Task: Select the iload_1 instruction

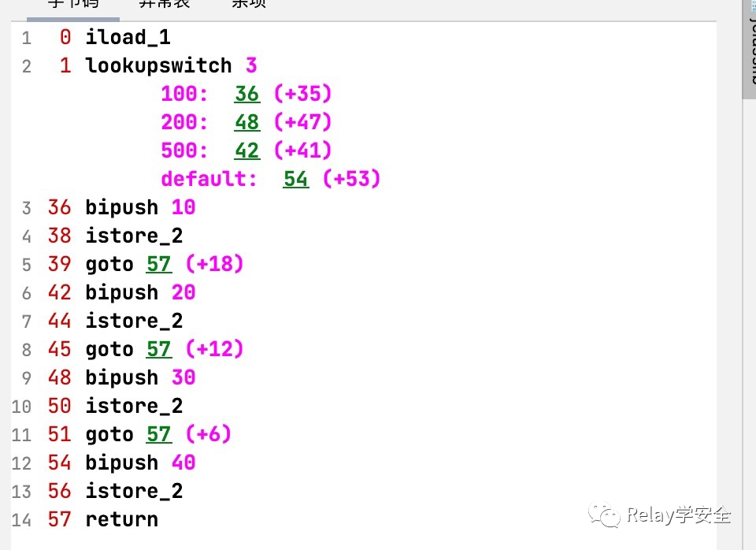Action: point(128,37)
